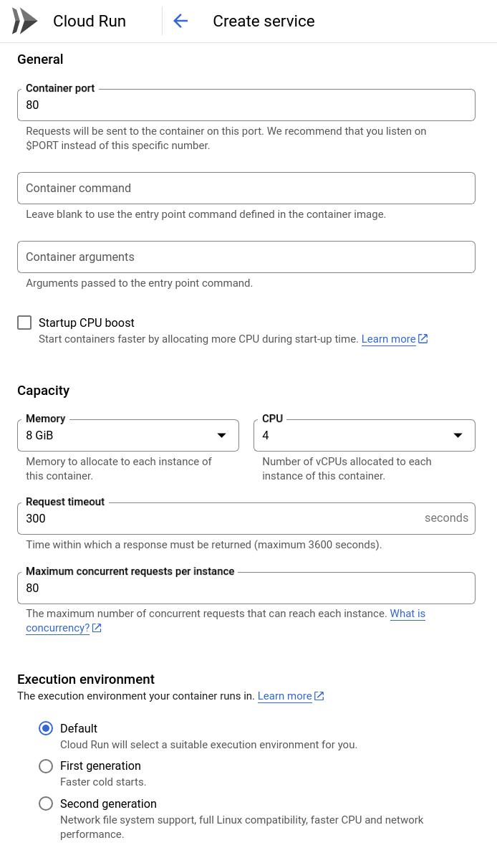
Task: Open external link next to Execution environment Learn more
Action: tap(318, 695)
